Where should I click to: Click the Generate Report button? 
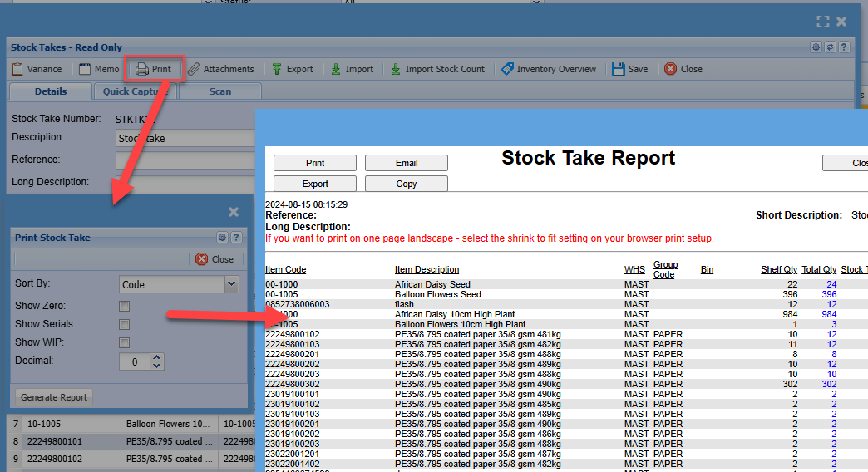(54, 397)
